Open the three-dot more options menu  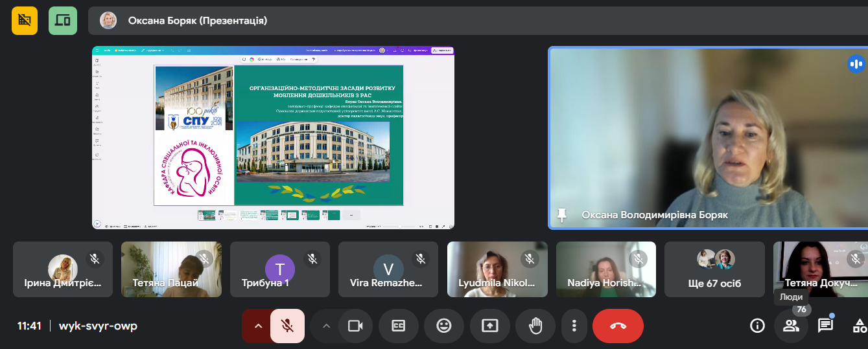click(574, 326)
